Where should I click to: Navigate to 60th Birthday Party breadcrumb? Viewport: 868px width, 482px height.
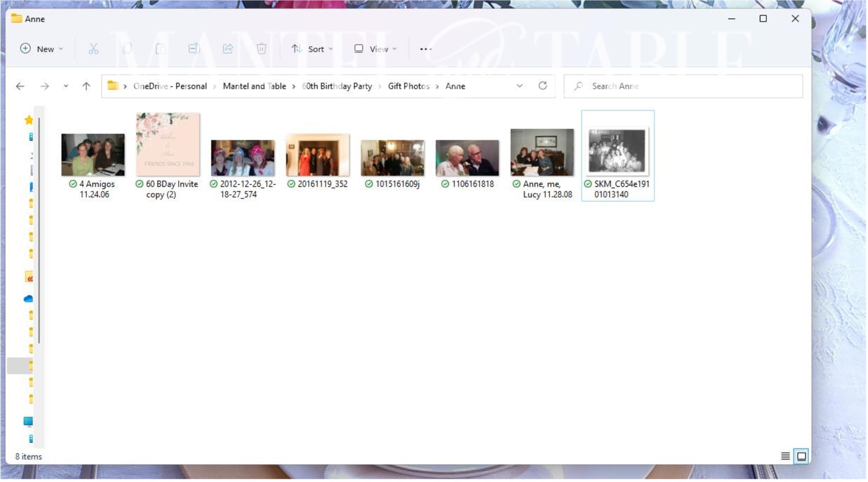(x=337, y=86)
